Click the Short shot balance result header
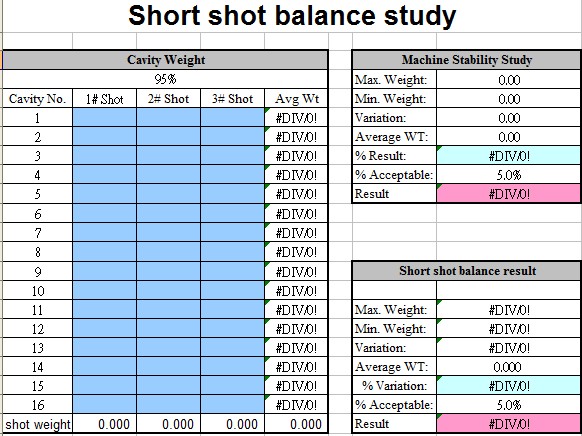Image resolution: width=582 pixels, height=436 pixels. (x=467, y=271)
